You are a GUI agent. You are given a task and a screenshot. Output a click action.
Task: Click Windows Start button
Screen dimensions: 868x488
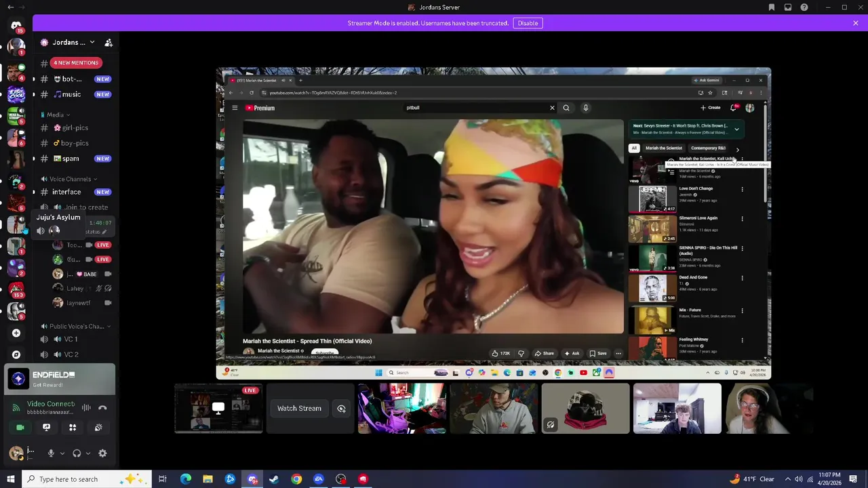pos(10,479)
